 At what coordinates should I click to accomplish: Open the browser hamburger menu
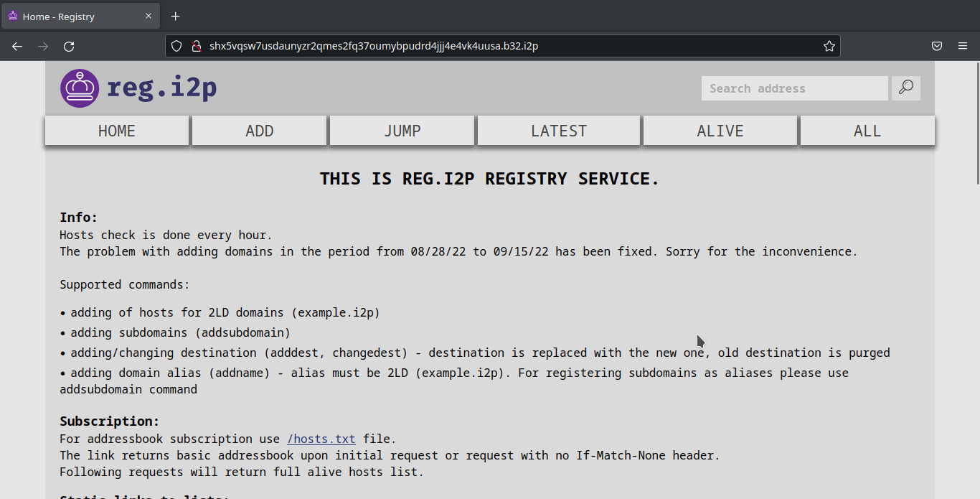963,46
